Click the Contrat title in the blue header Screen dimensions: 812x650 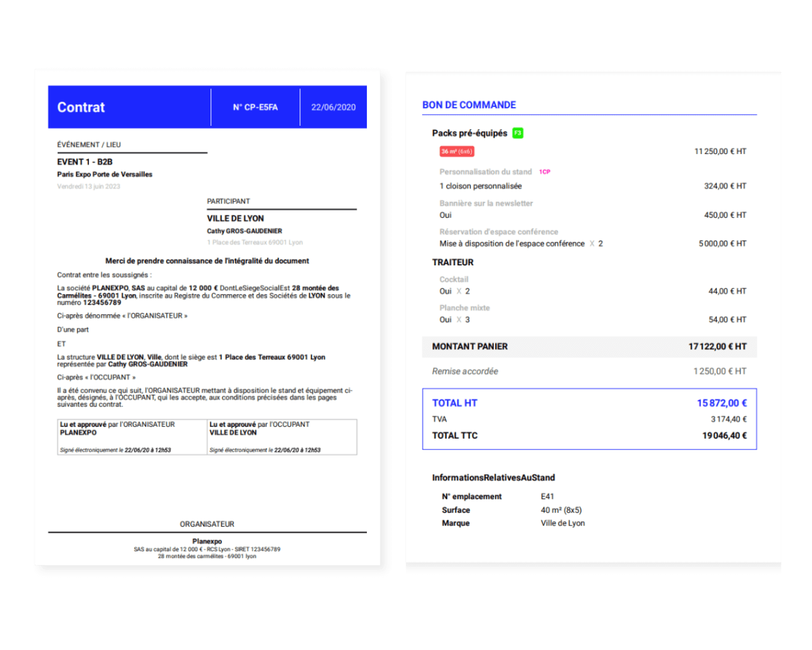click(x=81, y=107)
